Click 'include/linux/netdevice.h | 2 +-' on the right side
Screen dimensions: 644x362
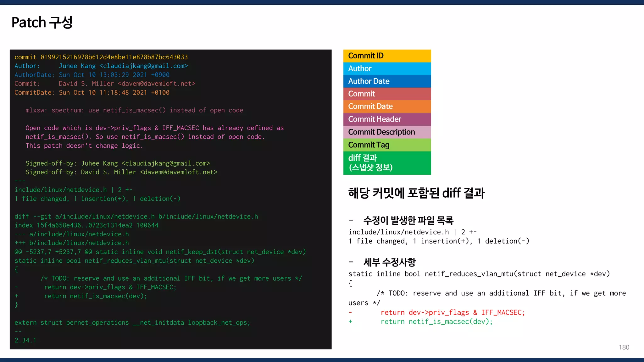(413, 232)
